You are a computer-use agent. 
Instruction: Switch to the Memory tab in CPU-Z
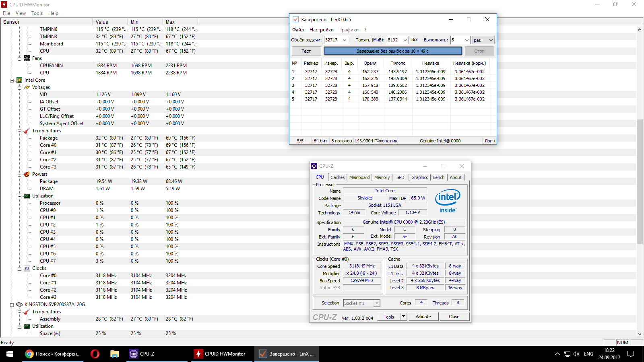[382, 177]
